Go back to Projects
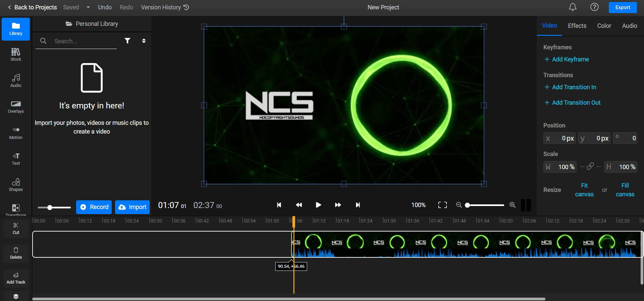The height and width of the screenshot is (301, 644). point(32,7)
